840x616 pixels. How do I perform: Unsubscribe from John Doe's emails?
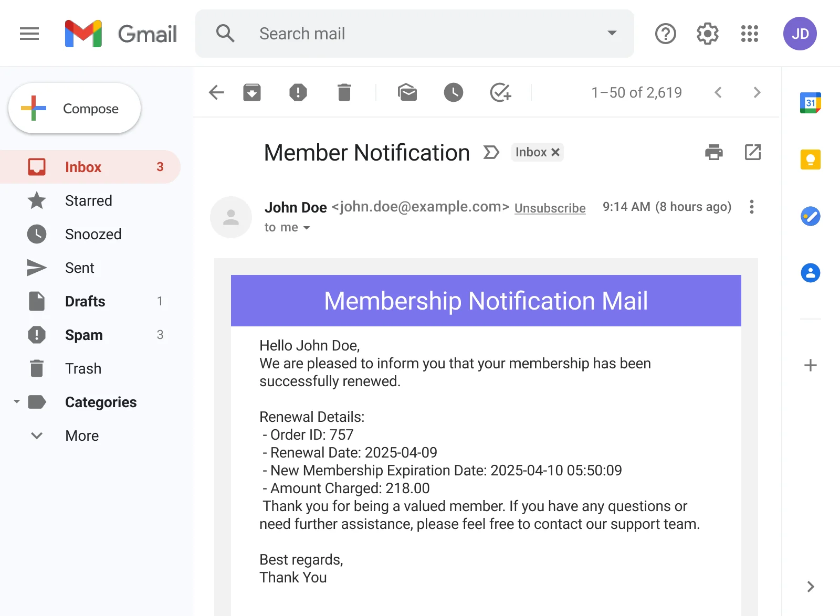pyautogui.click(x=549, y=208)
